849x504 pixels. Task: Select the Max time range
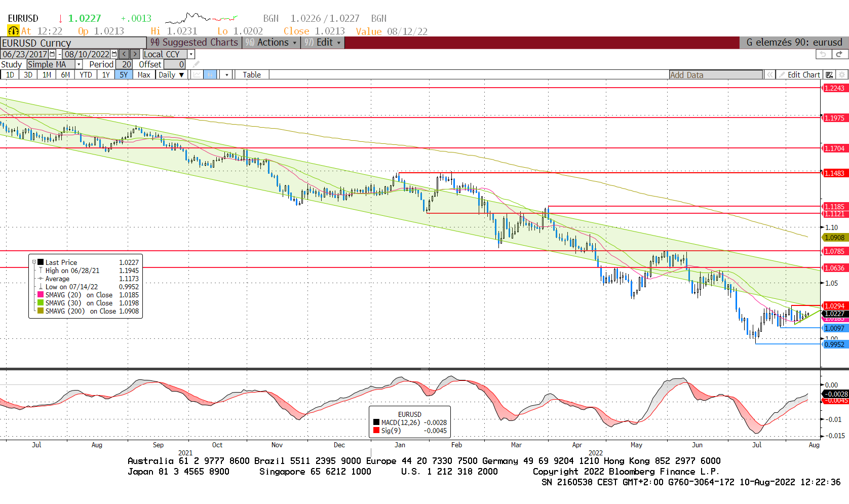click(x=144, y=75)
